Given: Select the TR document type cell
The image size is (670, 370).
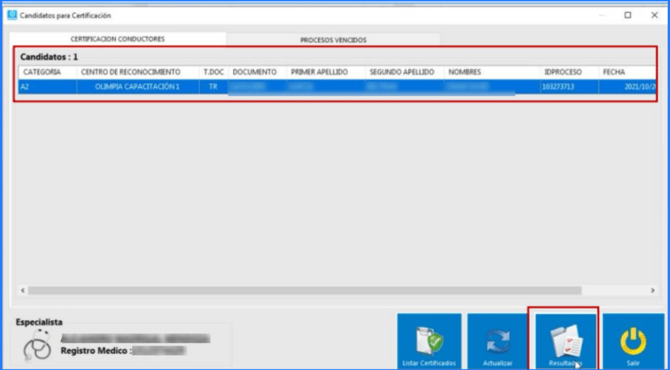Looking at the screenshot, I should click(214, 87).
